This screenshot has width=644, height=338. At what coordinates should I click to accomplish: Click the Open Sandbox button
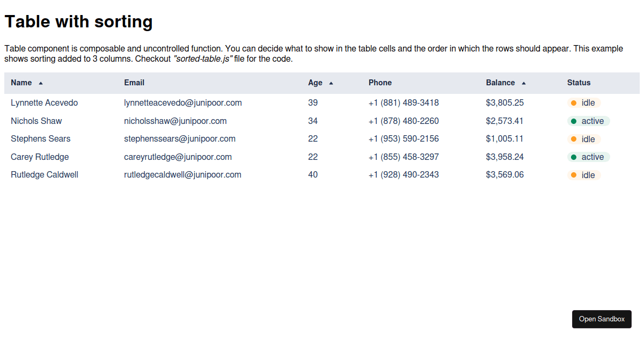pyautogui.click(x=602, y=319)
